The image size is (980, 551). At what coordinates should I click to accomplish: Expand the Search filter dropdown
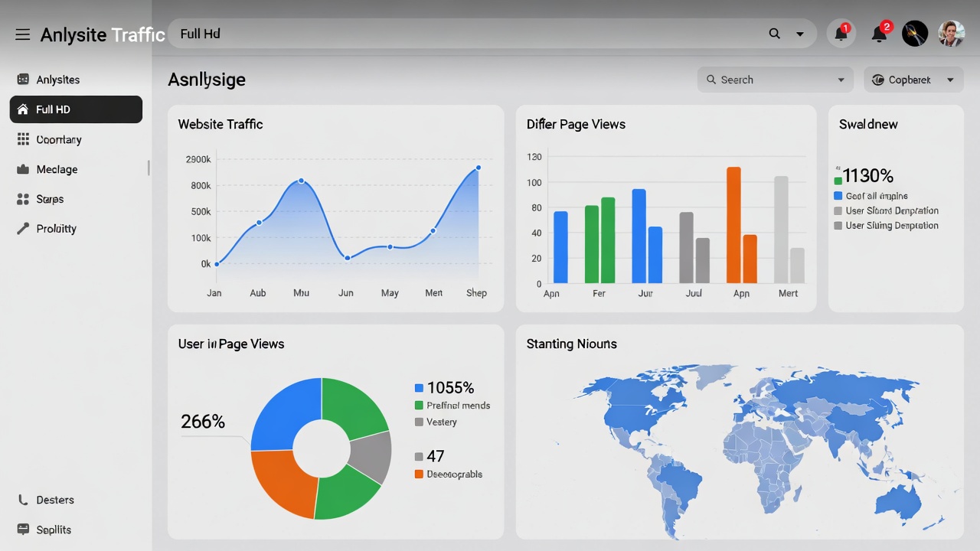pyautogui.click(x=841, y=80)
